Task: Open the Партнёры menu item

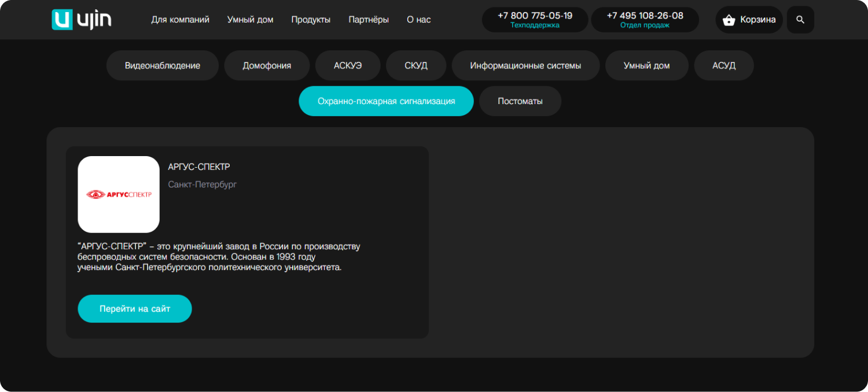Action: click(369, 20)
